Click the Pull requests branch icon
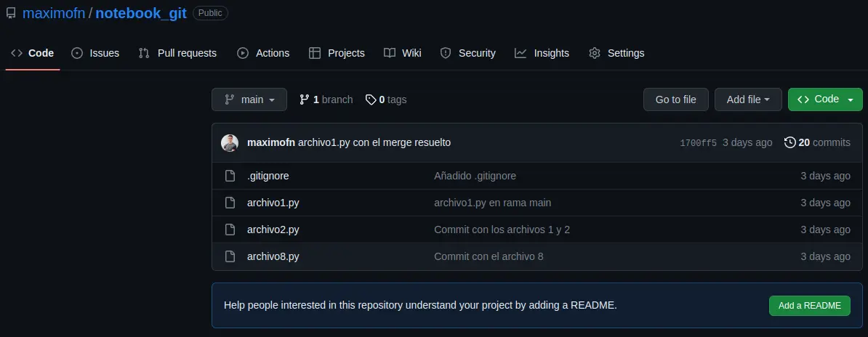This screenshot has width=868, height=337. pyautogui.click(x=144, y=53)
